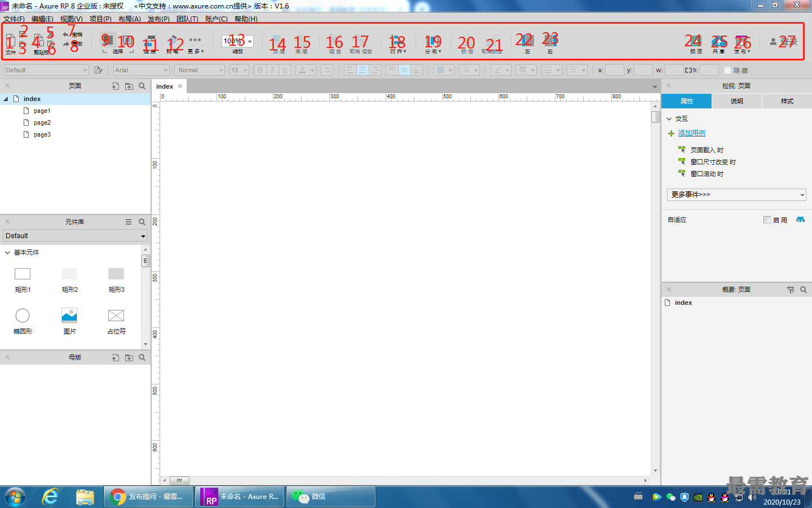Open the widget style manager icon
The image size is (812, 508).
coord(98,70)
